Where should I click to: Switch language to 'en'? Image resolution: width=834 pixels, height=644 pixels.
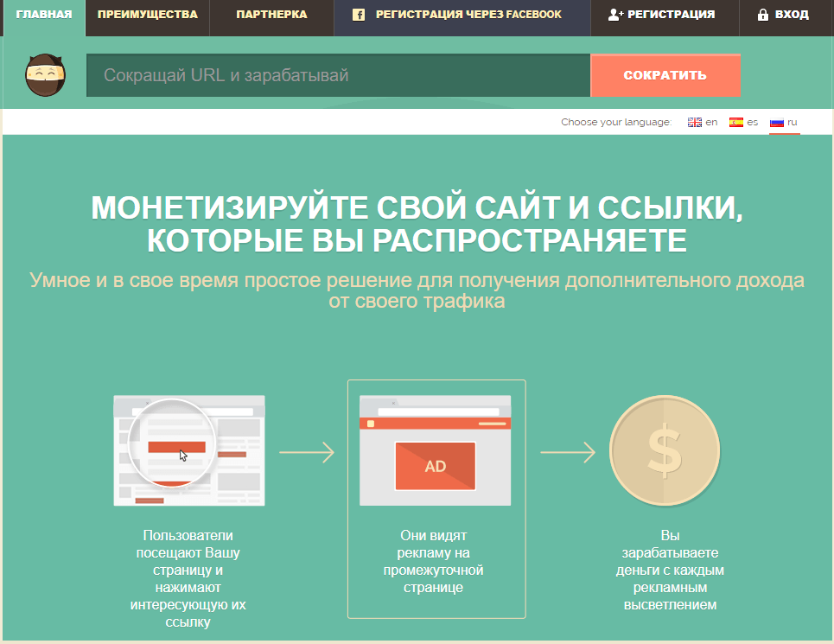[x=711, y=123]
